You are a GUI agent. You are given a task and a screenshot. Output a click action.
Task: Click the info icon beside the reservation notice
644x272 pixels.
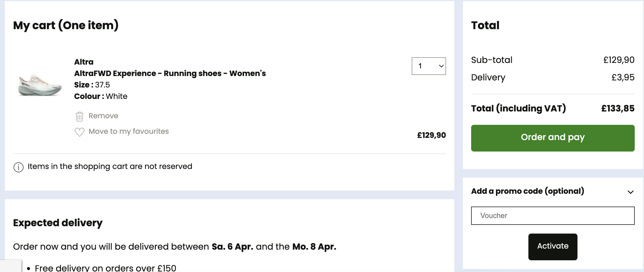[19, 167]
